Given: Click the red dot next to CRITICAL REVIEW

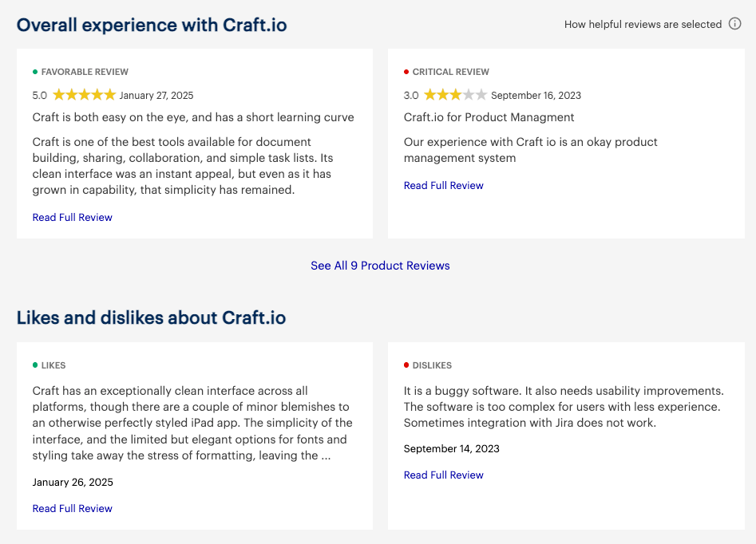Looking at the screenshot, I should pyautogui.click(x=406, y=72).
